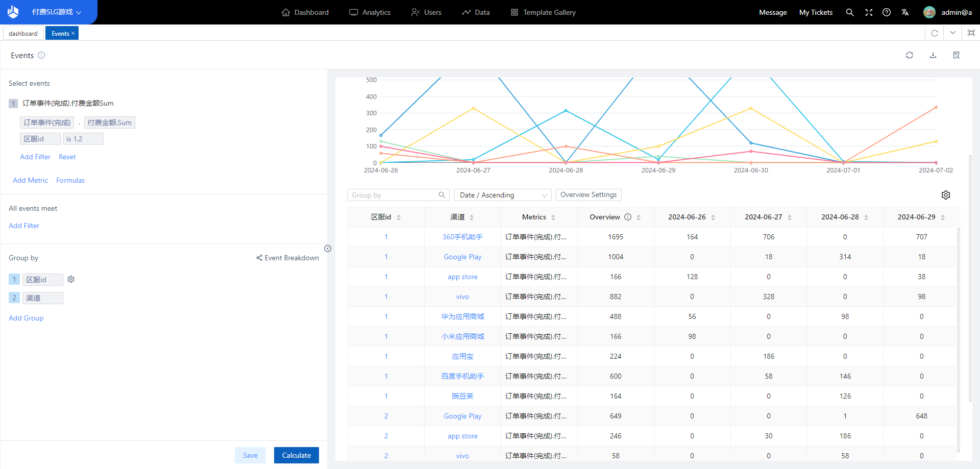
Task: Toggle sort on 2024-06-26 column
Action: 713,217
